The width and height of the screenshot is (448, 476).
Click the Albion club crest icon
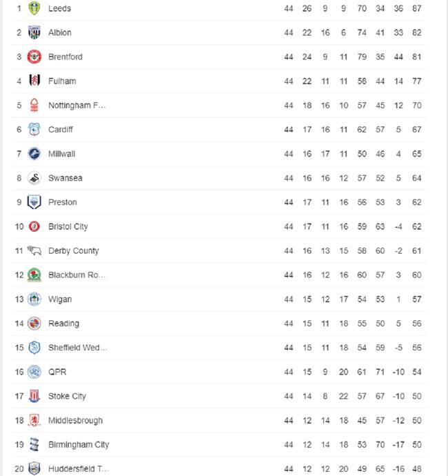click(34, 32)
